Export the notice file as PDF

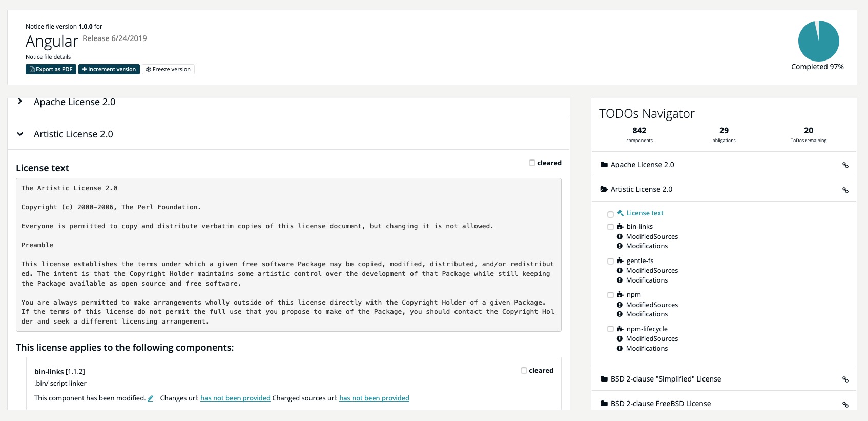51,69
